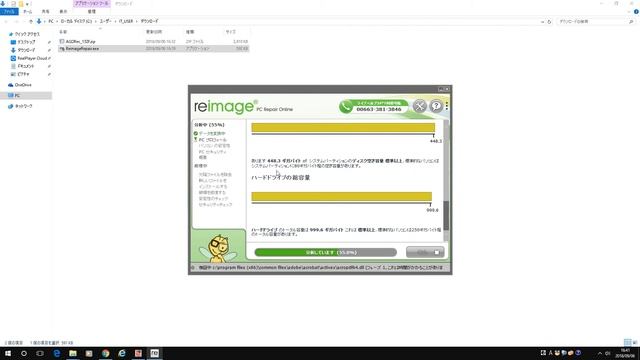Click the green phone support icon

346,107
